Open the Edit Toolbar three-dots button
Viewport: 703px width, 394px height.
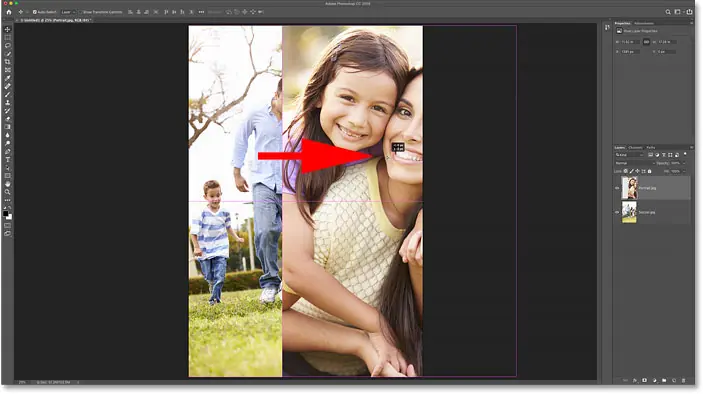coord(8,200)
